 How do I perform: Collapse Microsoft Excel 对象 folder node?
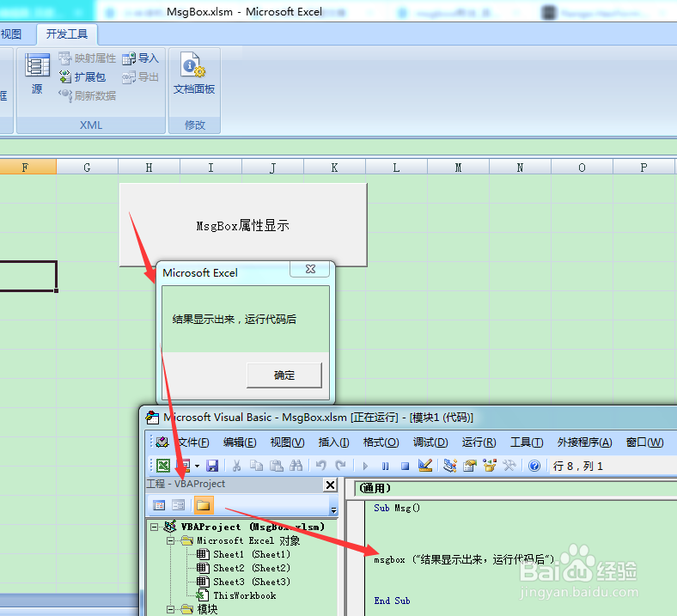tap(171, 540)
